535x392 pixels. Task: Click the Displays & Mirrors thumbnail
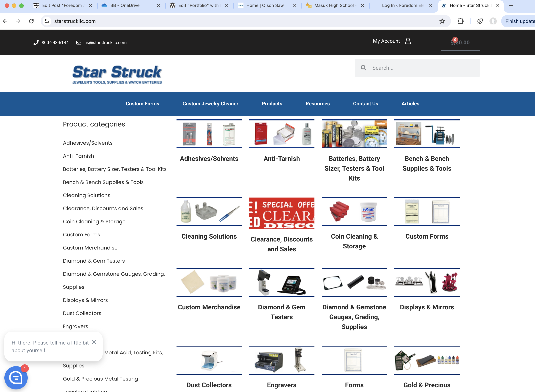point(427,282)
